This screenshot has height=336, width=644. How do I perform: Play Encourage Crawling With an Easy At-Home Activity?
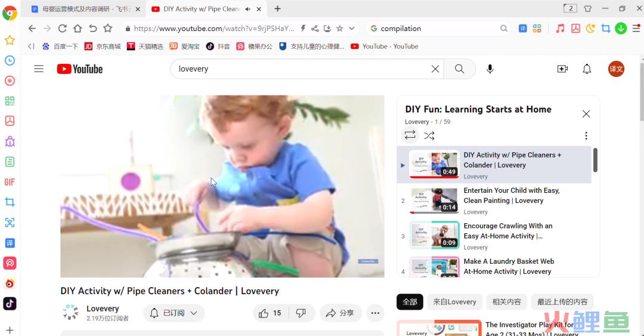[508, 231]
